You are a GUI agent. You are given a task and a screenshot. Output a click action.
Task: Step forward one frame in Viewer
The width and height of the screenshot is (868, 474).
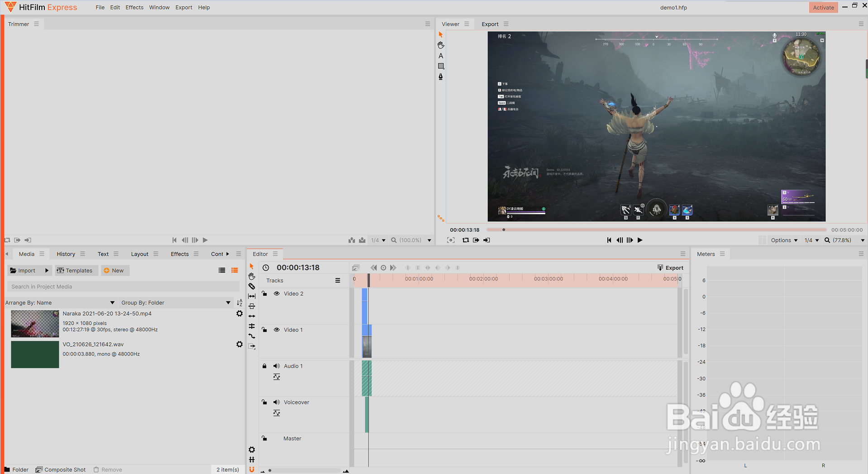[630, 240]
